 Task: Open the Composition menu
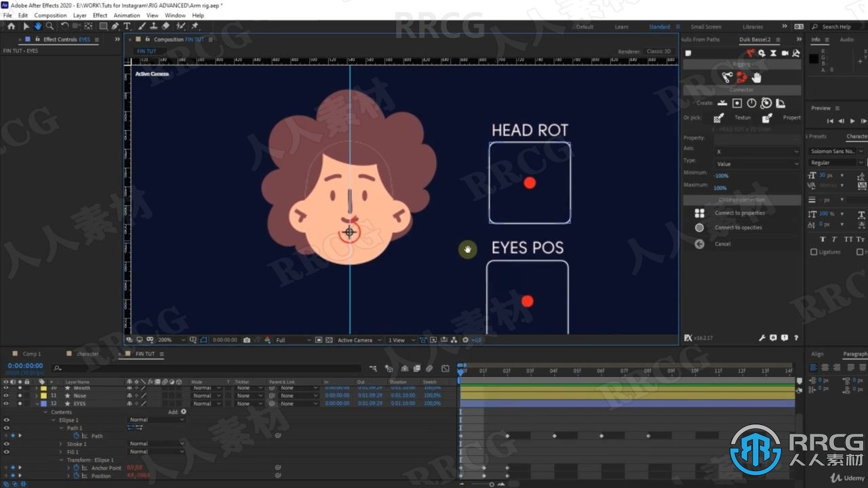[x=50, y=15]
